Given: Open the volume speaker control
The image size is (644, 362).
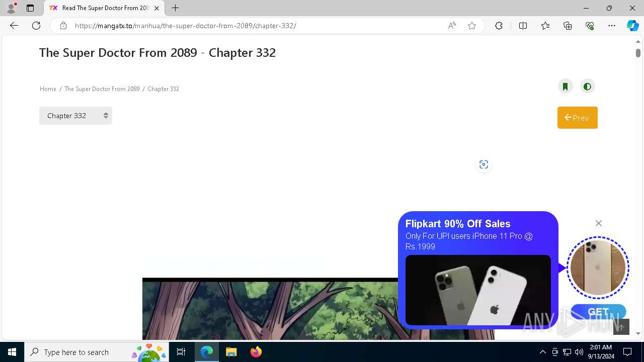Looking at the screenshot, I should click(x=579, y=352).
